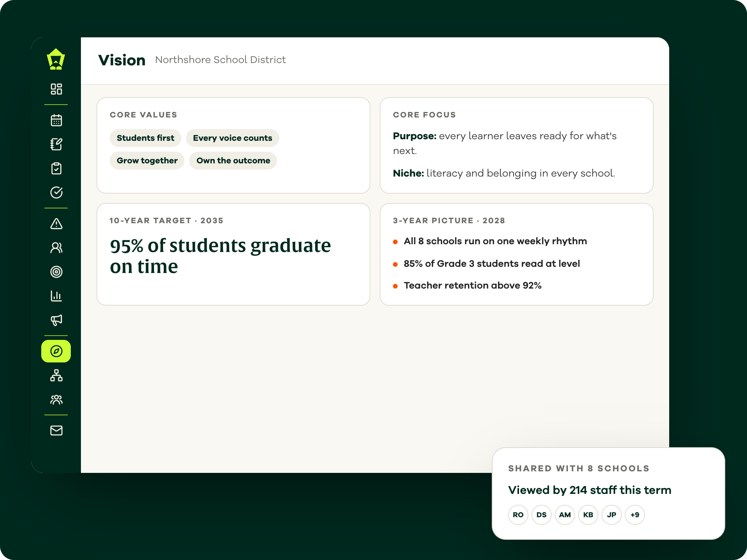This screenshot has height=560, width=747.
Task: Click the Students first value chip
Action: [x=146, y=138]
